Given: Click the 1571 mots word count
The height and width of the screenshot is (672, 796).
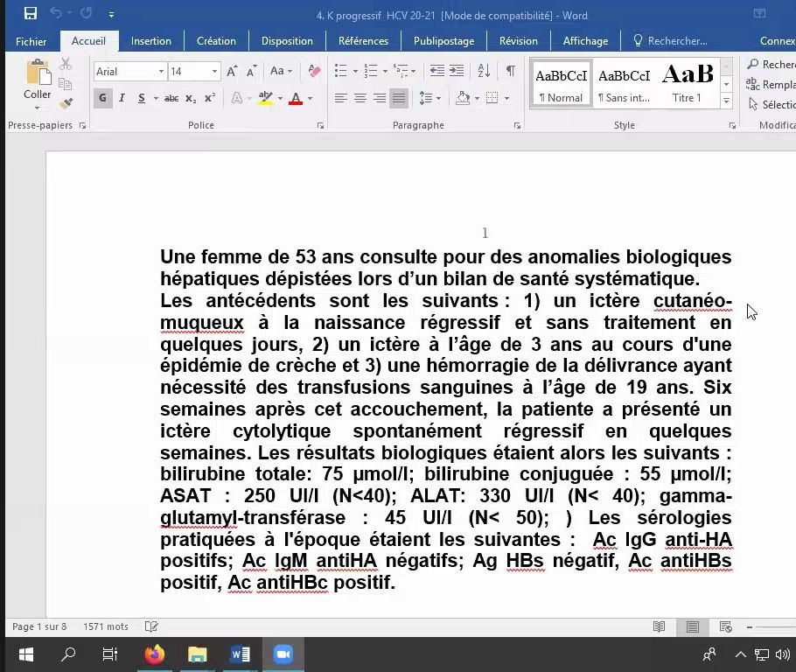Looking at the screenshot, I should click(106, 626).
